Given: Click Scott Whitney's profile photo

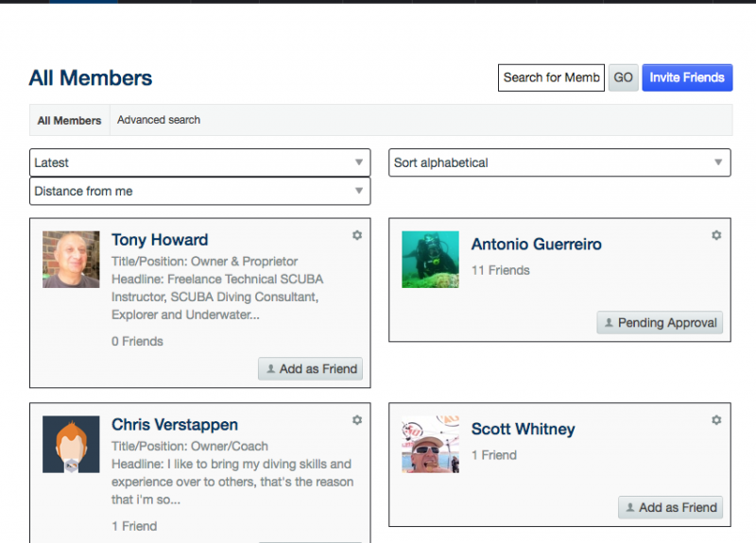Looking at the screenshot, I should (x=431, y=444).
